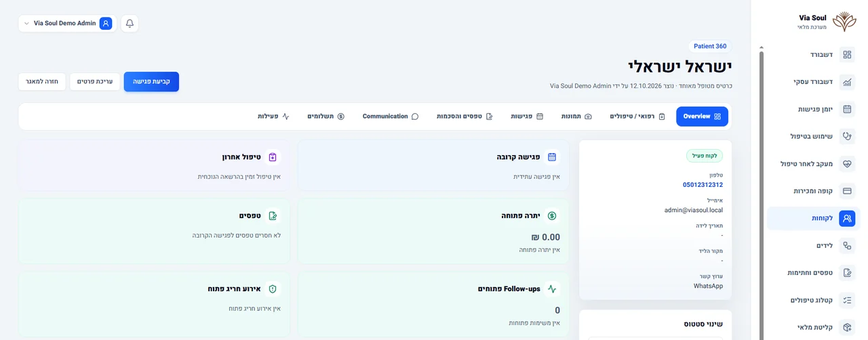Switch to the תשלומים tab
The width and height of the screenshot is (868, 340).
coord(326,116)
